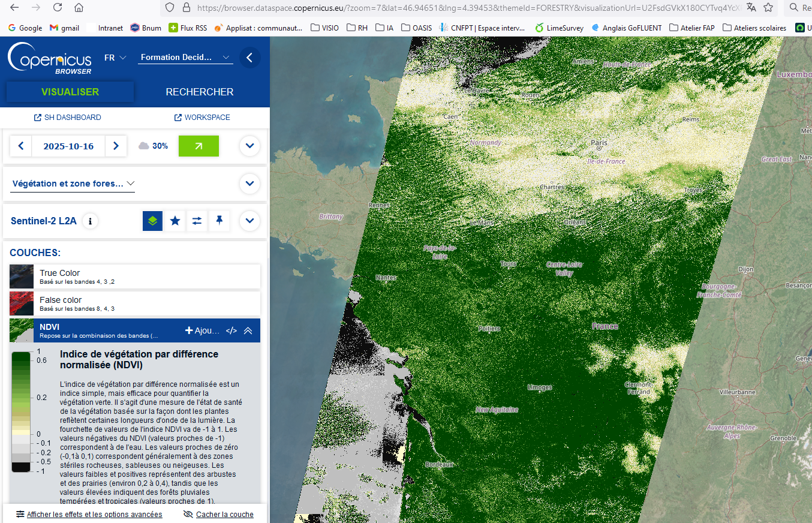Click the NDVI code script icon
Image resolution: width=812 pixels, height=523 pixels.
[x=231, y=330]
